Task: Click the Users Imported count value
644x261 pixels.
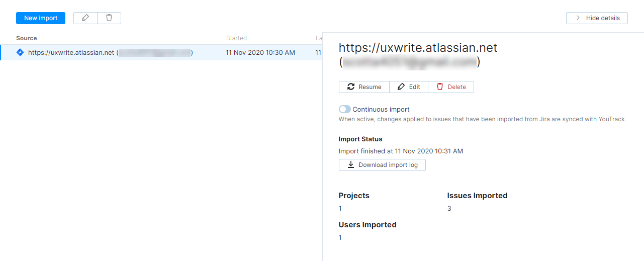Action: (340, 237)
